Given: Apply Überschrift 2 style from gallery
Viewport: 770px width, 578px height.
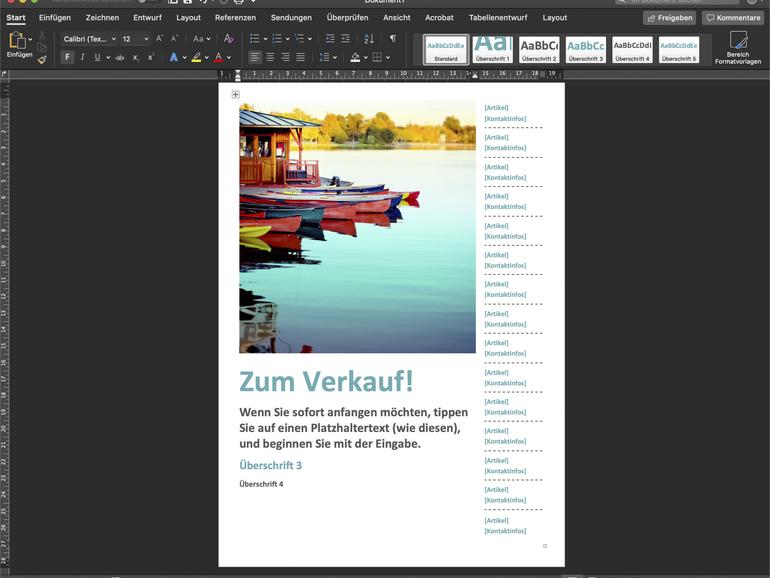Looking at the screenshot, I should pos(539,50).
